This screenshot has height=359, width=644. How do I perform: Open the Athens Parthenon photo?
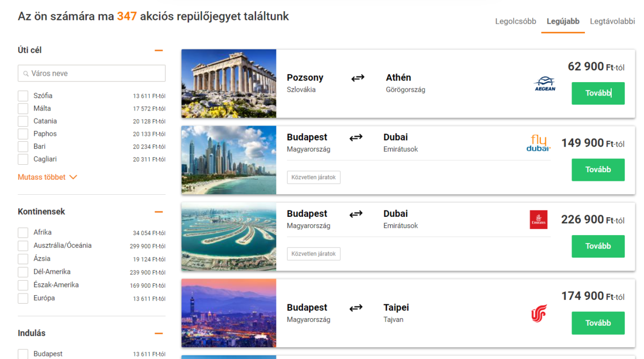click(229, 84)
